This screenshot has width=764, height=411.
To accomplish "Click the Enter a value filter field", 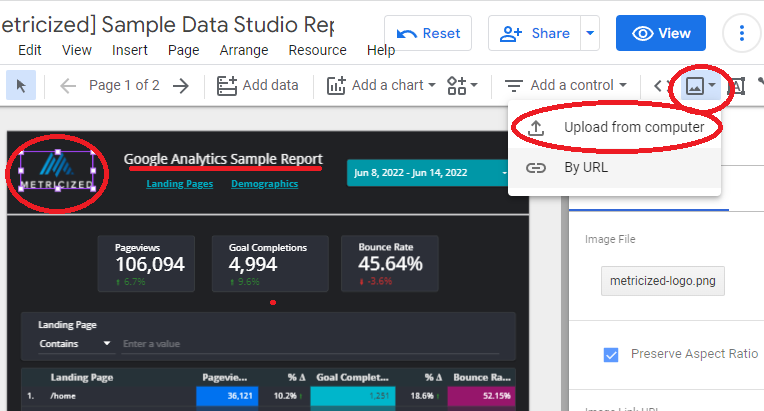I will click(310, 344).
